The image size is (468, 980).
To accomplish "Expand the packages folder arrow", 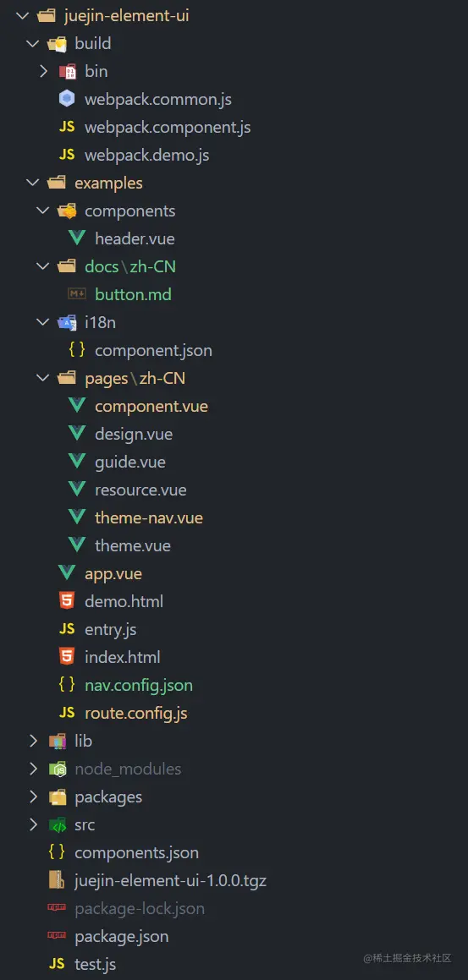I will [32, 797].
